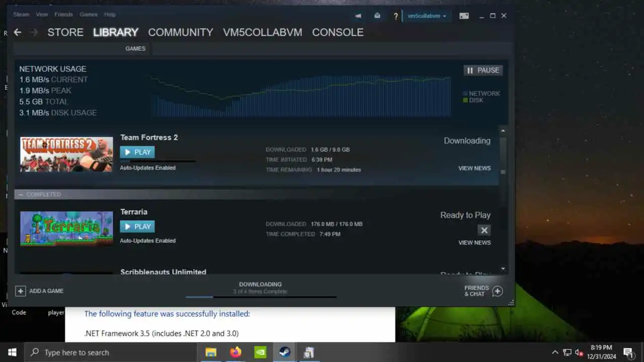644x362 pixels.
Task: Open Windows Start menu
Action: pos(12,352)
